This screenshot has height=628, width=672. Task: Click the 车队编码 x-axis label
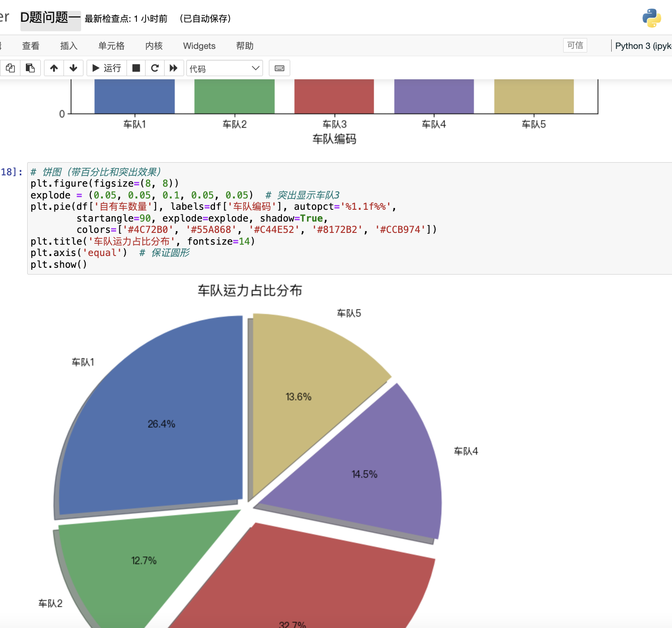[x=334, y=139]
